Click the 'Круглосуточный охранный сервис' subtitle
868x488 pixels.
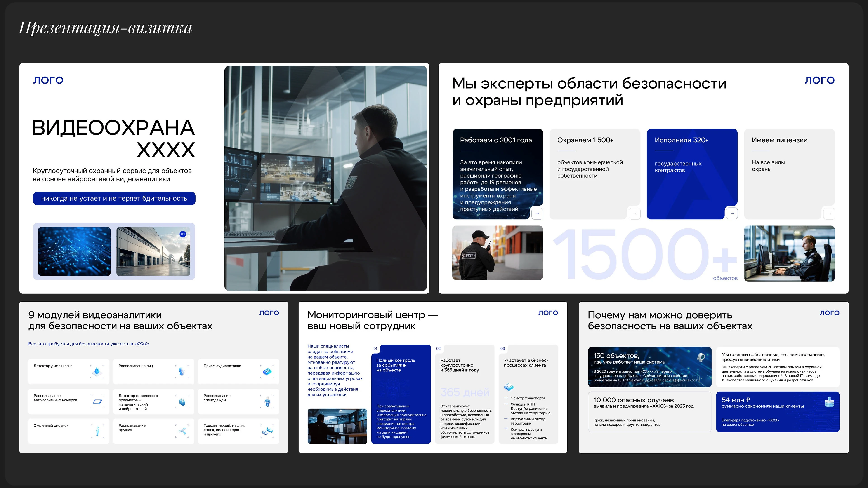pyautogui.click(x=112, y=175)
